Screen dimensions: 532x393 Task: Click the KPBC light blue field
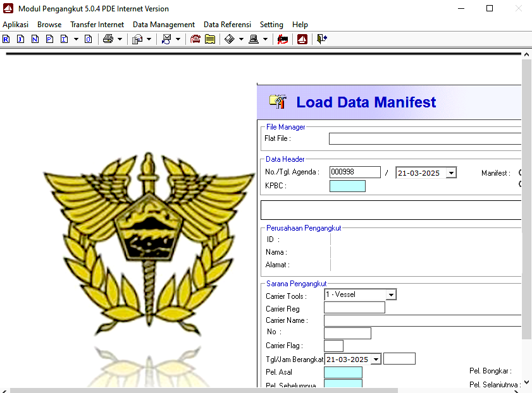347,186
